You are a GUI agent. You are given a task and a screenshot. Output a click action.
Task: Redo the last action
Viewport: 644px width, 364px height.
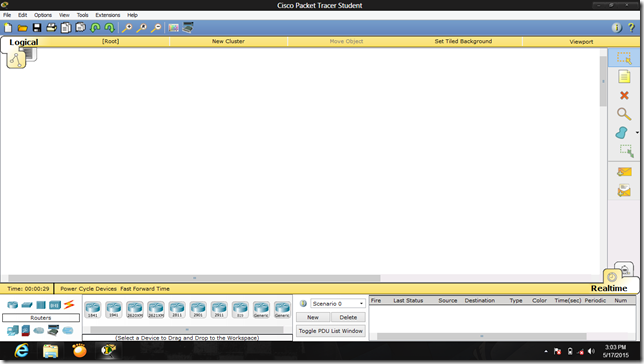point(110,28)
